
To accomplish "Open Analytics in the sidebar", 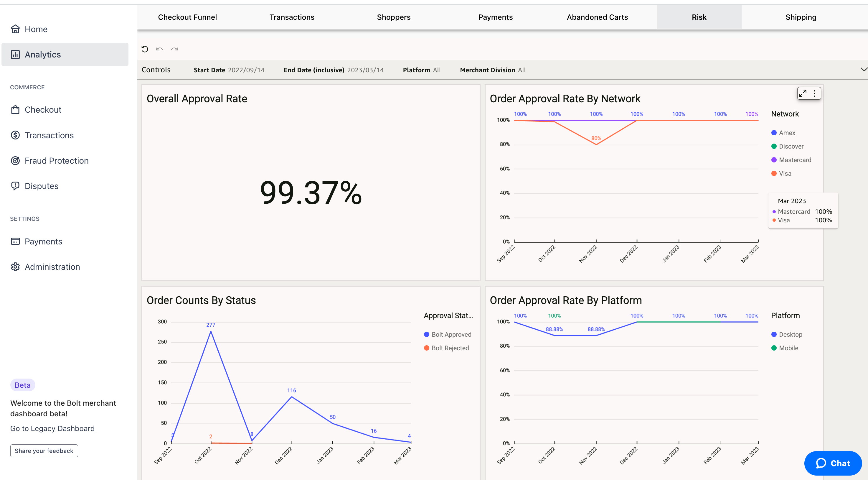I will [x=65, y=54].
